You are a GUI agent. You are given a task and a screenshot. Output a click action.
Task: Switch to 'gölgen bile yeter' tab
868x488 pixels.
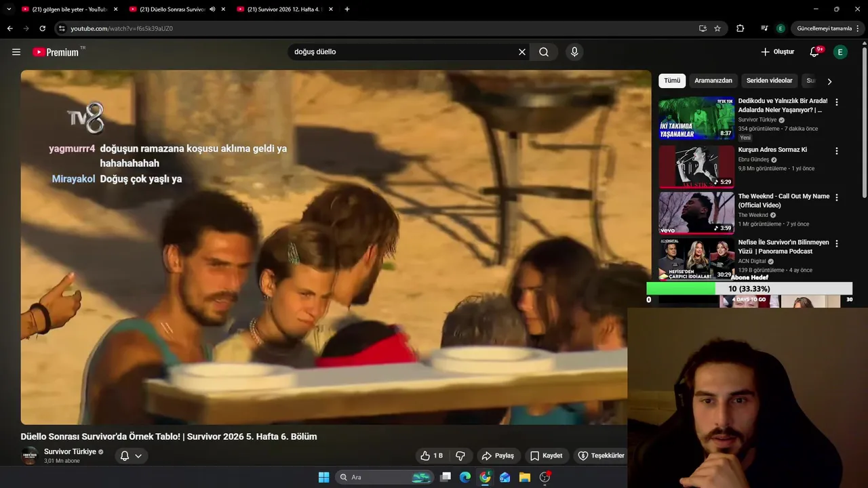[69, 9]
